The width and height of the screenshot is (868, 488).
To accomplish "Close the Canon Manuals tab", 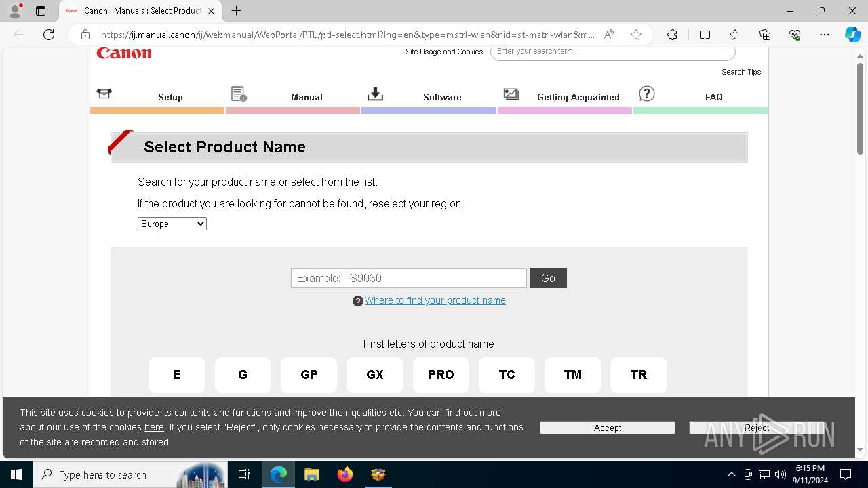I will [211, 11].
